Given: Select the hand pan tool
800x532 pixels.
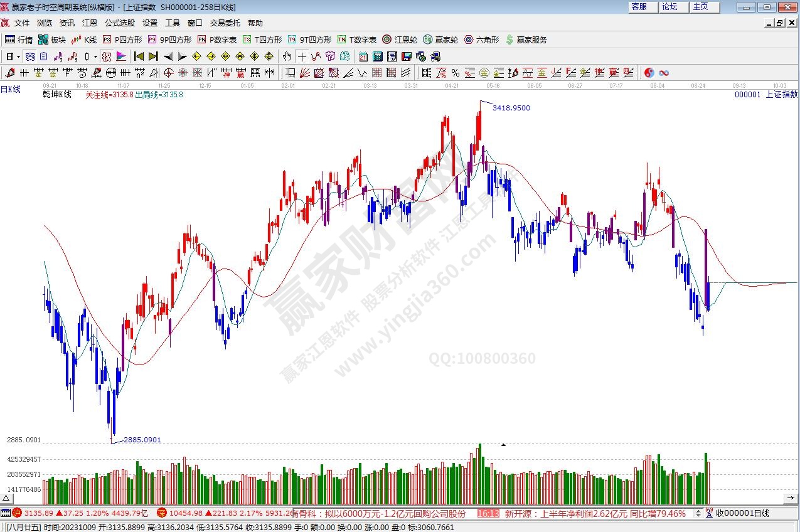Looking at the screenshot, I should pyautogui.click(x=287, y=56).
